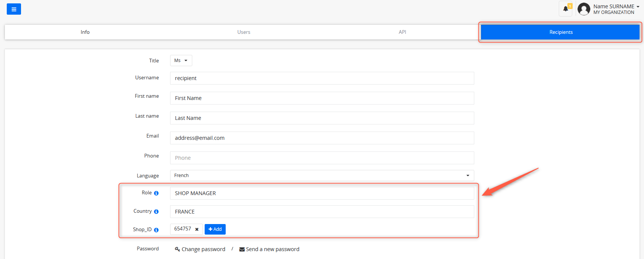Open the Title dropdown showing Ms
Image resolution: width=644 pixels, height=259 pixels.
181,61
